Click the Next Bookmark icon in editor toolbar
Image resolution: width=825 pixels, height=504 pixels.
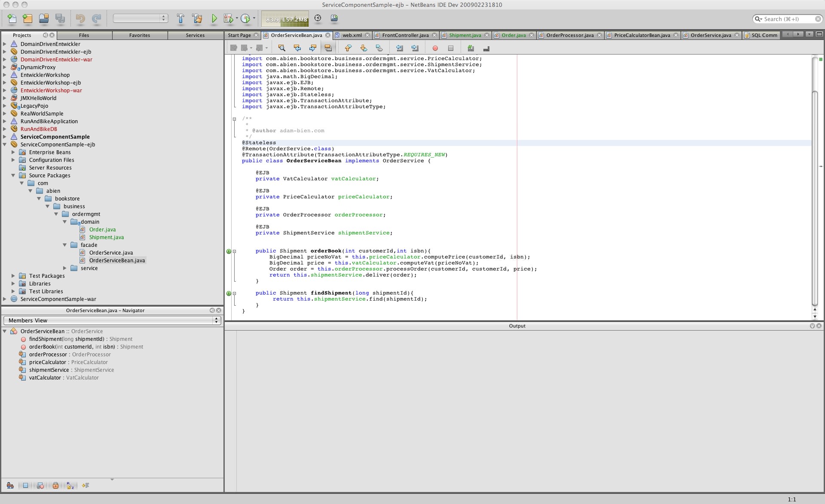[364, 48]
